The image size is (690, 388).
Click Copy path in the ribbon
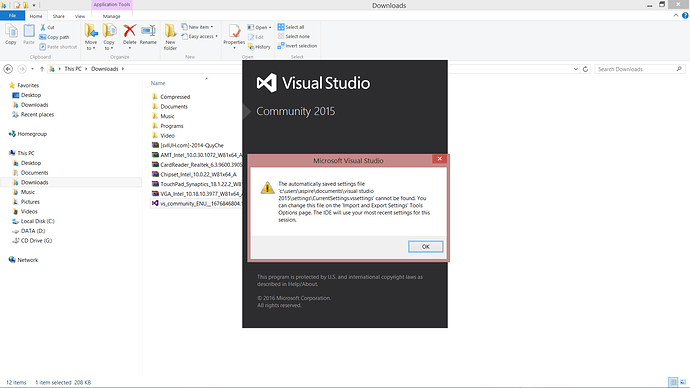click(54, 37)
